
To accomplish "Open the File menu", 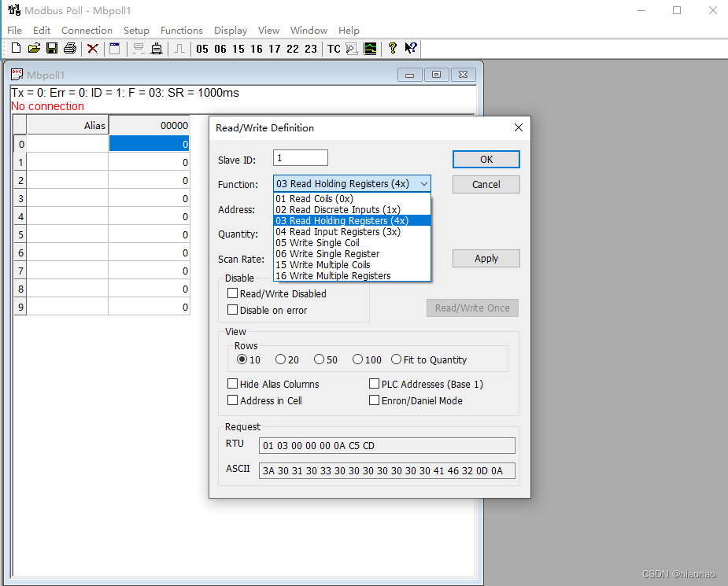I will tap(14, 30).
